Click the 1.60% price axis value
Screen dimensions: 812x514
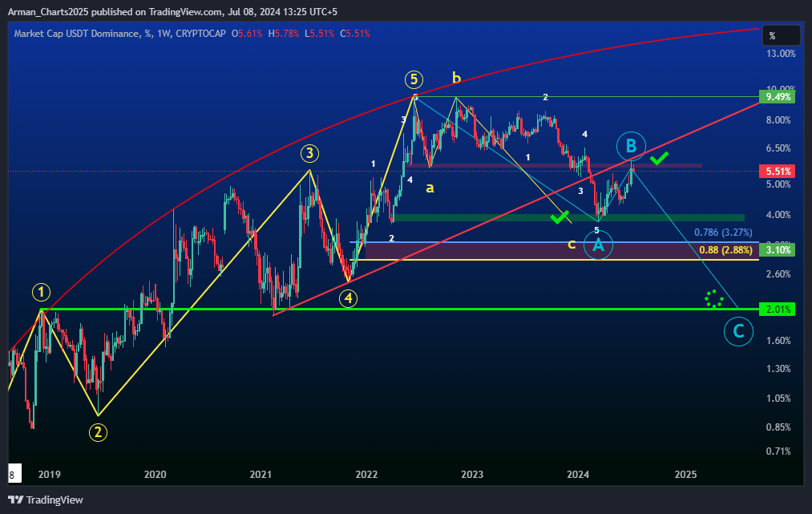[778, 341]
